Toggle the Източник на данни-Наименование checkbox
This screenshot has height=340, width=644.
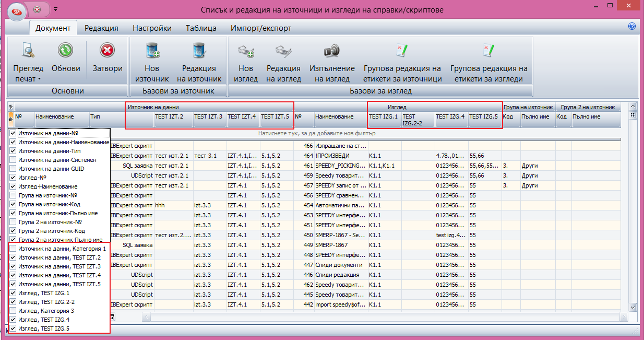click(x=13, y=142)
